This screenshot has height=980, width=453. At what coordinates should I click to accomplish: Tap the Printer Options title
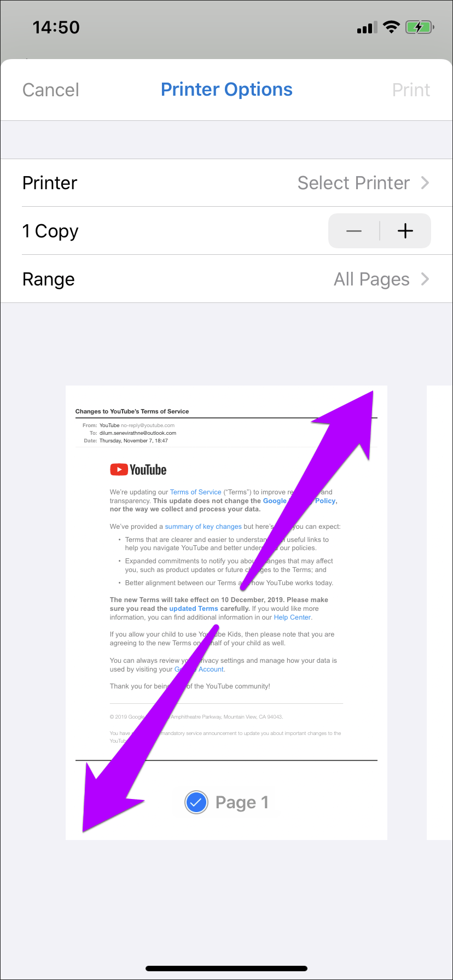pos(226,90)
